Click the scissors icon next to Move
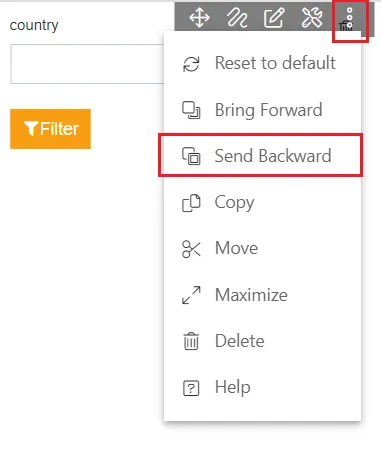This screenshot has width=381, height=458. point(191,249)
